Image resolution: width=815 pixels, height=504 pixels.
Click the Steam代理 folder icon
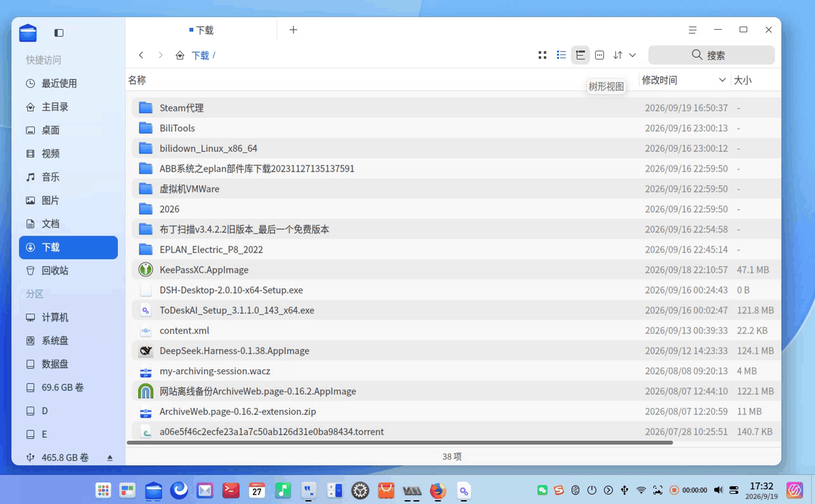pos(146,108)
